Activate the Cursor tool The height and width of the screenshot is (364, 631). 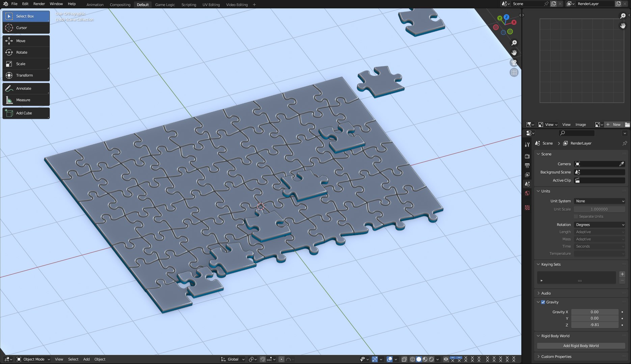(26, 28)
